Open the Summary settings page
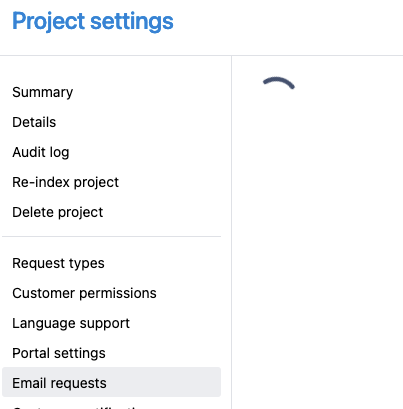Viewport: 403px width, 409px height. point(43,92)
